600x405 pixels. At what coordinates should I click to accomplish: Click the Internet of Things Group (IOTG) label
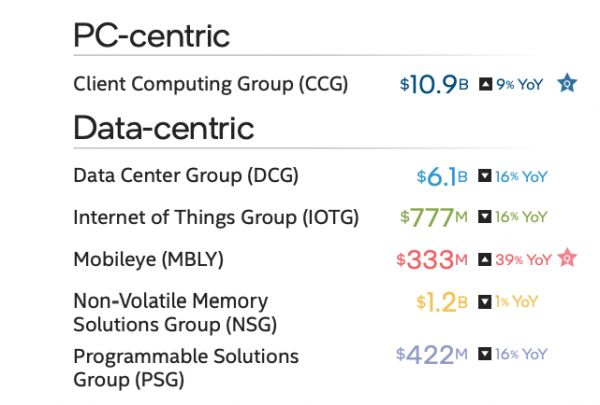click(x=216, y=217)
